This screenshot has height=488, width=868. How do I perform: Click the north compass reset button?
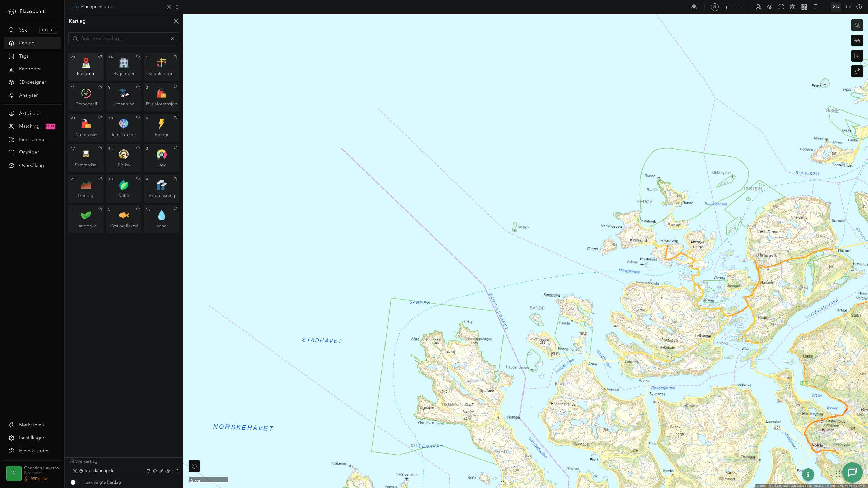point(715,7)
